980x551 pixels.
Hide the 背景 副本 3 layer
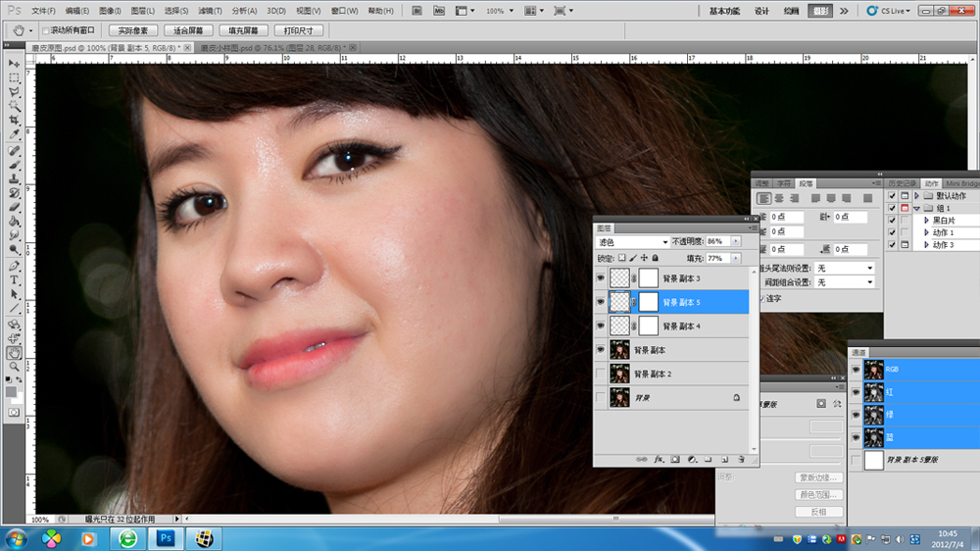tap(601, 278)
